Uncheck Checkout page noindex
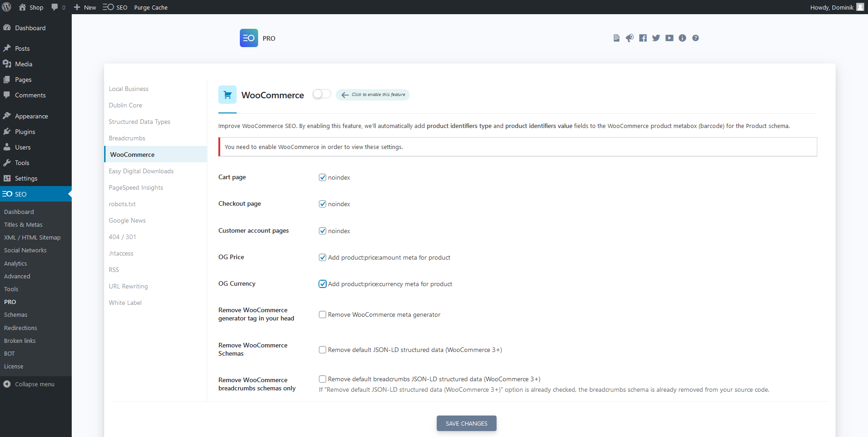Screen dimensions: 868x437 click(x=323, y=204)
